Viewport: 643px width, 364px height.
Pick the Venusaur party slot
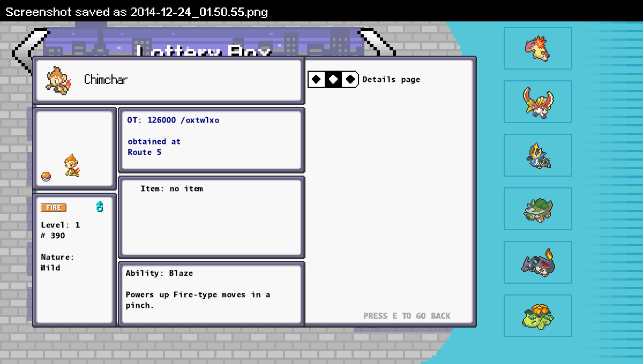(x=537, y=316)
